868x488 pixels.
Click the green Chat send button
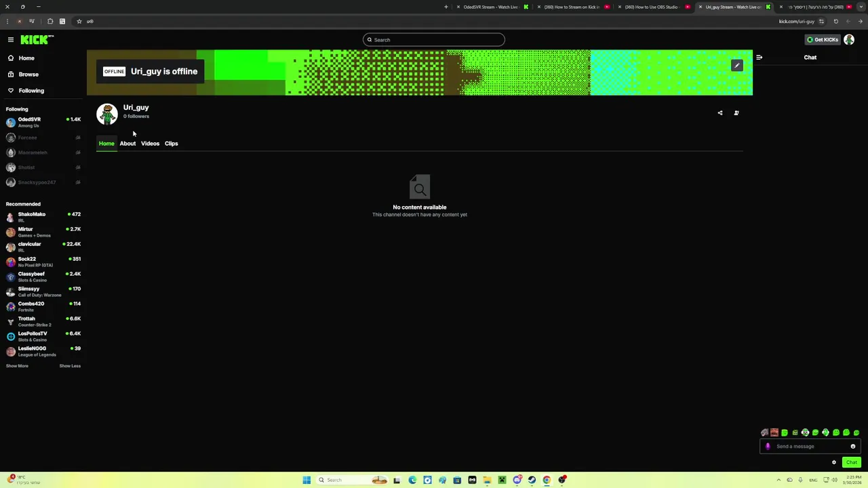(x=852, y=462)
